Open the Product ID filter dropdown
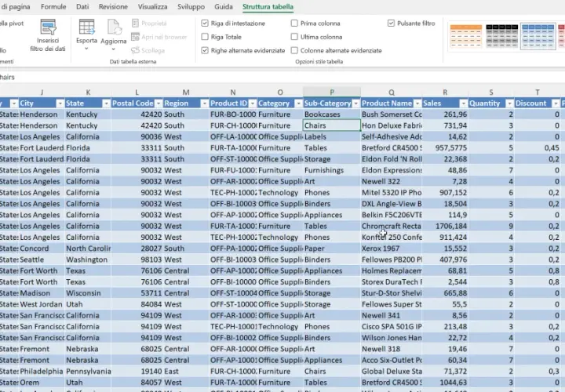 coord(252,103)
